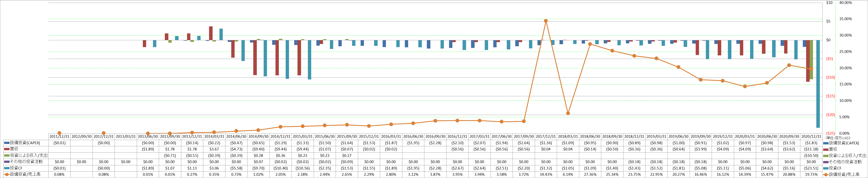Screen dimensions: 868x178
Task: Click the 2018/06/30 date column header
Action: pos(590,137)
